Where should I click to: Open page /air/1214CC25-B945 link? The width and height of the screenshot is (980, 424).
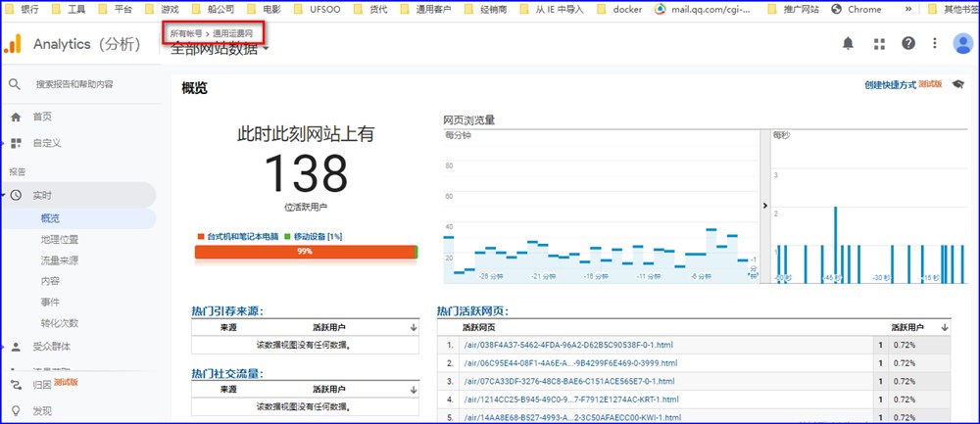571,399
